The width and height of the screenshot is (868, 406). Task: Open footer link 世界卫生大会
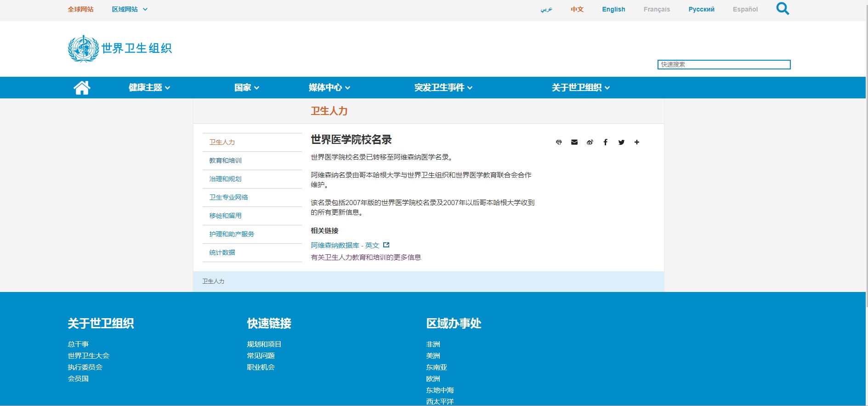[88, 355]
